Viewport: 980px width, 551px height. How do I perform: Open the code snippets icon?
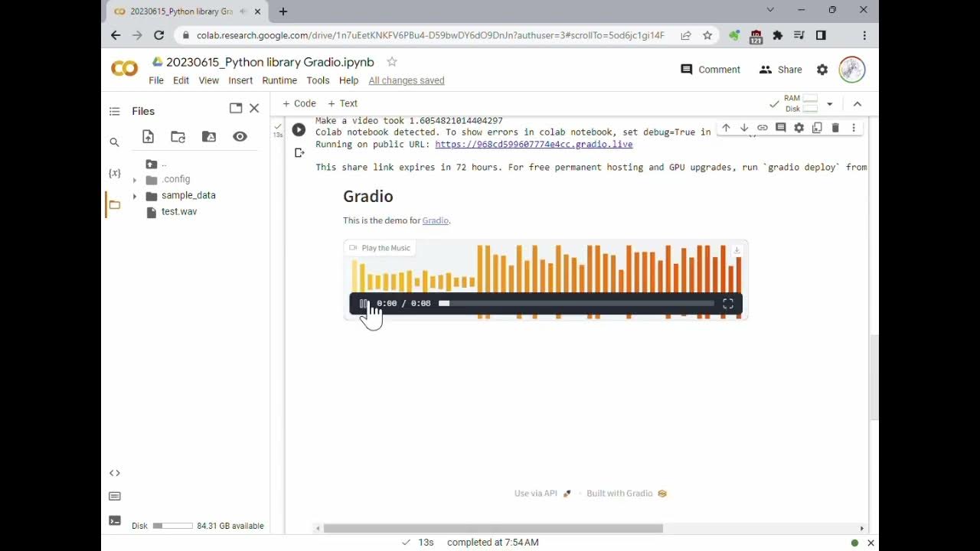115,473
